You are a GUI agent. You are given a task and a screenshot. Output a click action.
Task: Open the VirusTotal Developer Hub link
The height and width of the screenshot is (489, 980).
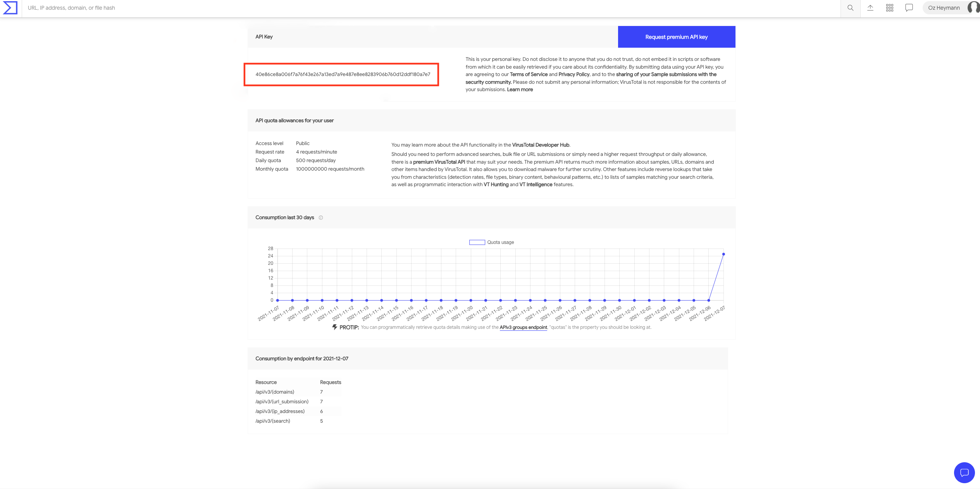click(541, 145)
